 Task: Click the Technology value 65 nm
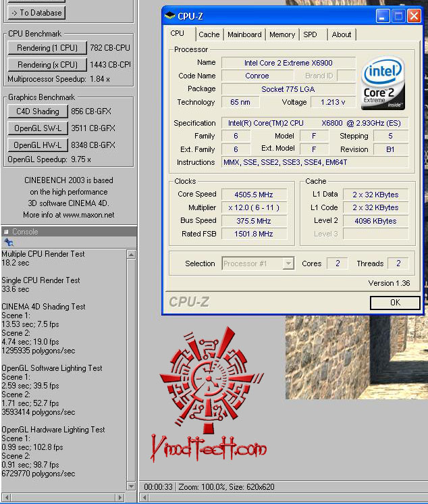pos(240,102)
